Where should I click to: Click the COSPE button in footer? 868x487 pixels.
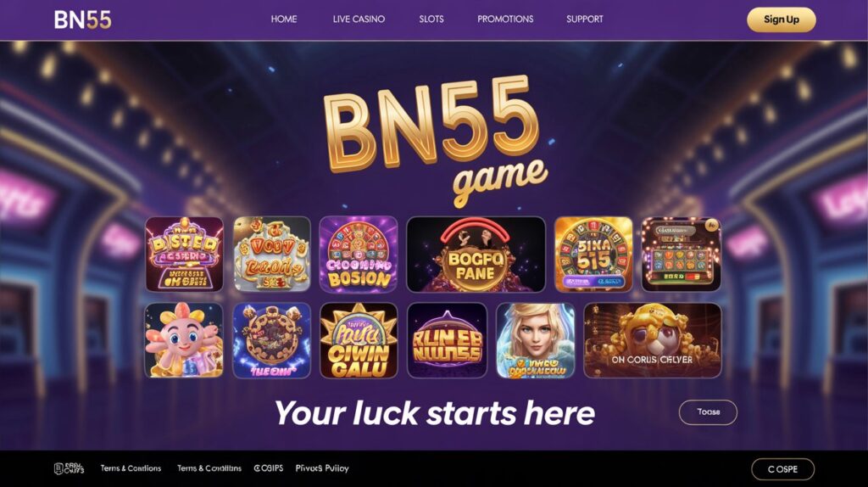(782, 469)
